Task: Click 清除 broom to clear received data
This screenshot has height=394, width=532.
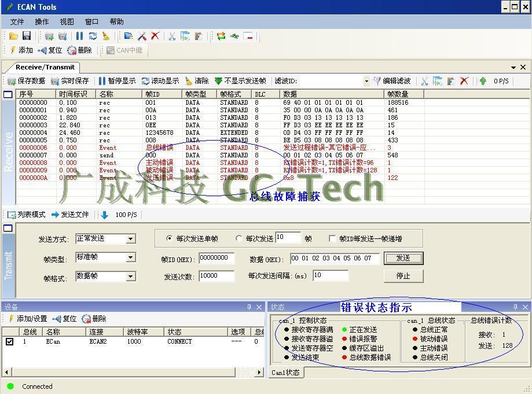Action: point(197,81)
